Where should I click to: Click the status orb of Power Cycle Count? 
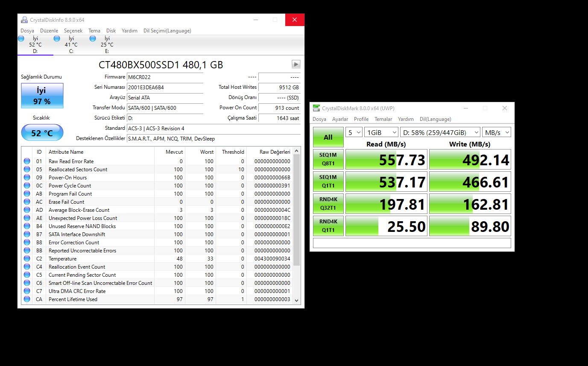(27, 185)
